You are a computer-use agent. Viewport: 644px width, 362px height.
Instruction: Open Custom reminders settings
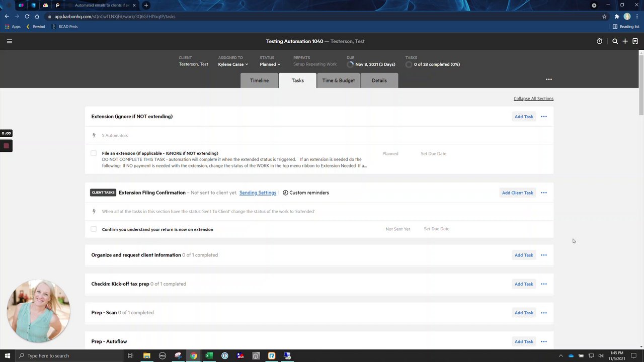[306, 193]
